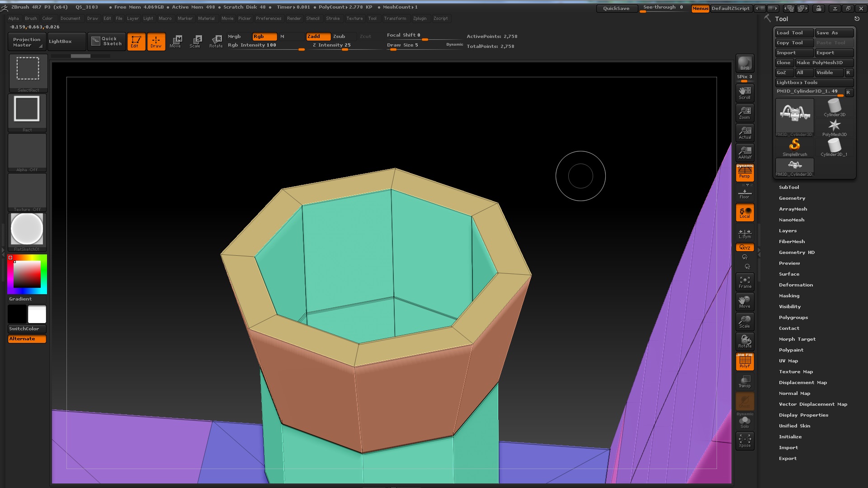Click the Frame view icon
This screenshot has width=868, height=488.
click(745, 282)
